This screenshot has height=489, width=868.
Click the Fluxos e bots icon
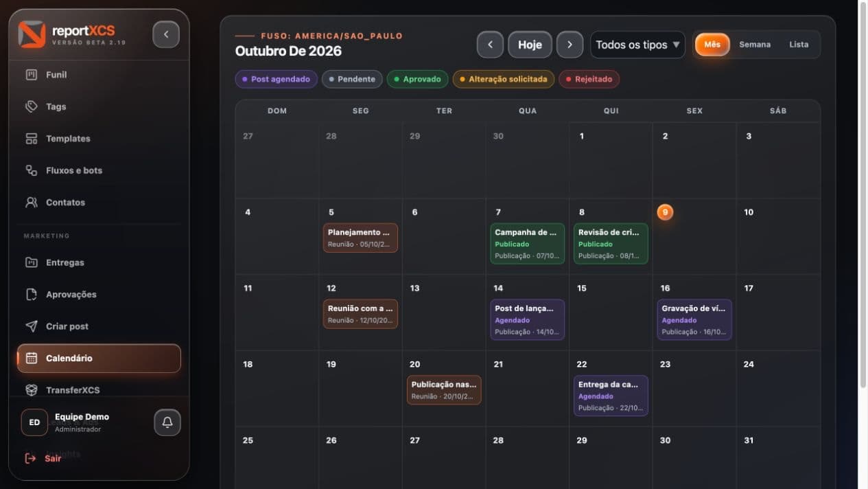point(31,170)
